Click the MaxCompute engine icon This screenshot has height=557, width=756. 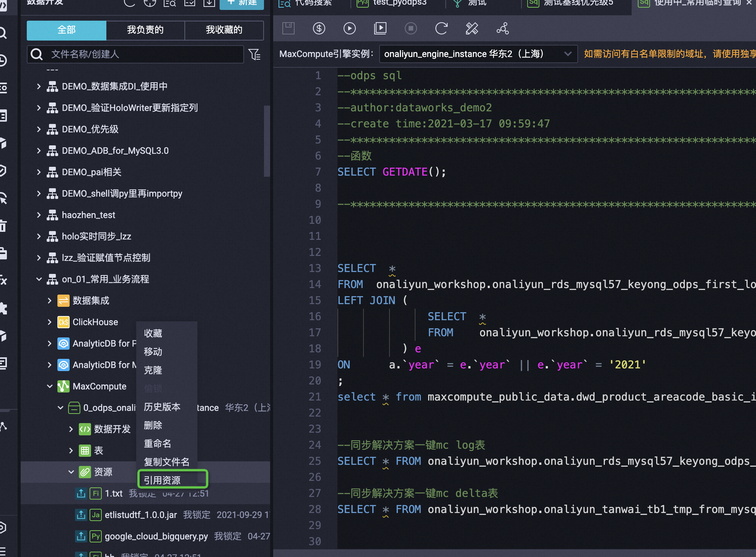coord(63,386)
